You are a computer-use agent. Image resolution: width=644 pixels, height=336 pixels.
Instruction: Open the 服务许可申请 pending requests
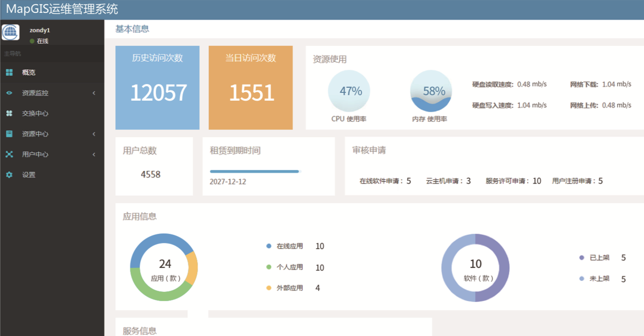(513, 181)
